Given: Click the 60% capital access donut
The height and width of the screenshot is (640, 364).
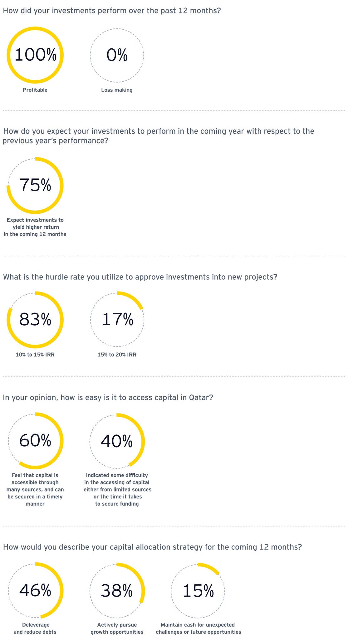Looking at the screenshot, I should pos(35,441).
